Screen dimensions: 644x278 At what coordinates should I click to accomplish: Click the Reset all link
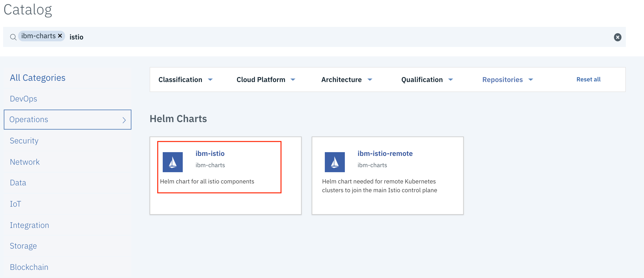pyautogui.click(x=588, y=80)
